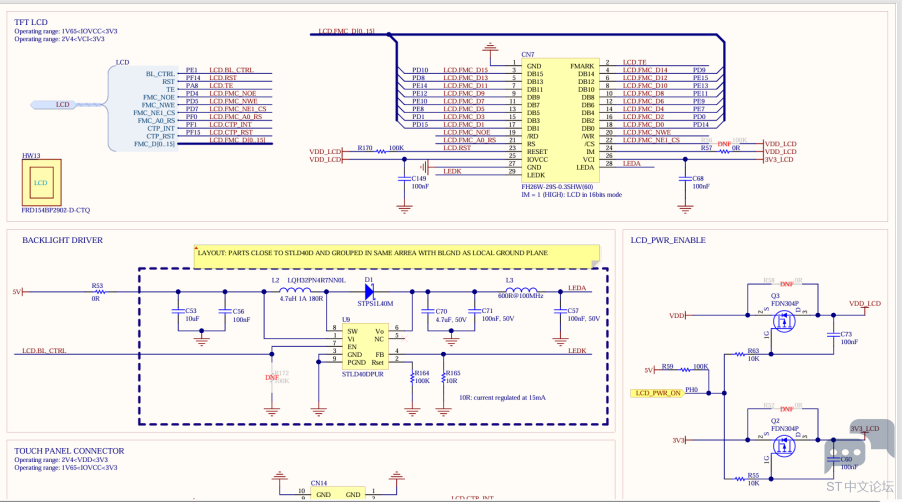
Task: Select the D1 STPS1L40M diode symbol
Action: (369, 292)
